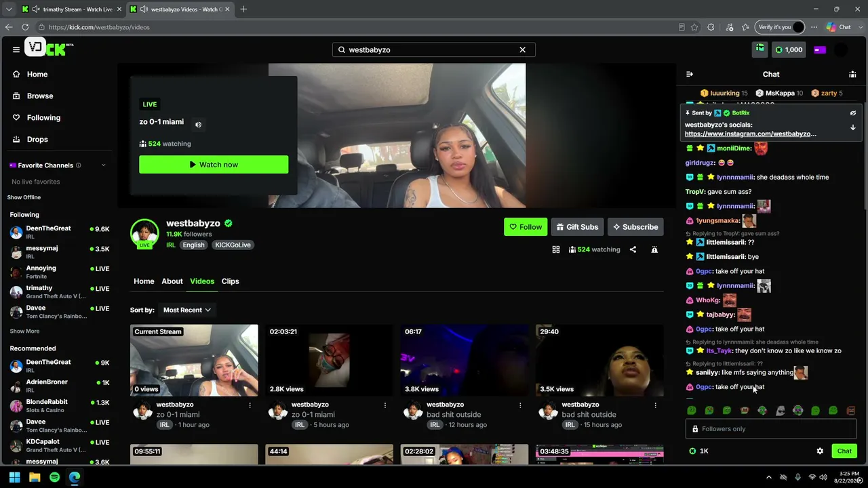Open a new browser tab

click(243, 9)
